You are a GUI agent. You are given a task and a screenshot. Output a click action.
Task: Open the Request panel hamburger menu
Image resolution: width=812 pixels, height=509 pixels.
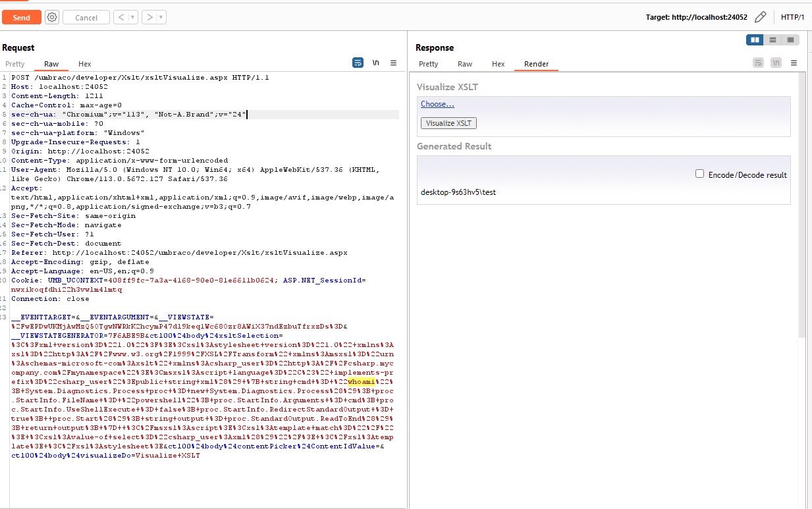point(394,63)
